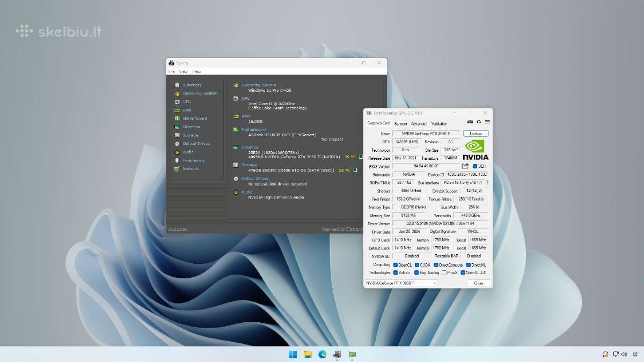Open GPU-Z hamburger menu icon

click(x=487, y=122)
